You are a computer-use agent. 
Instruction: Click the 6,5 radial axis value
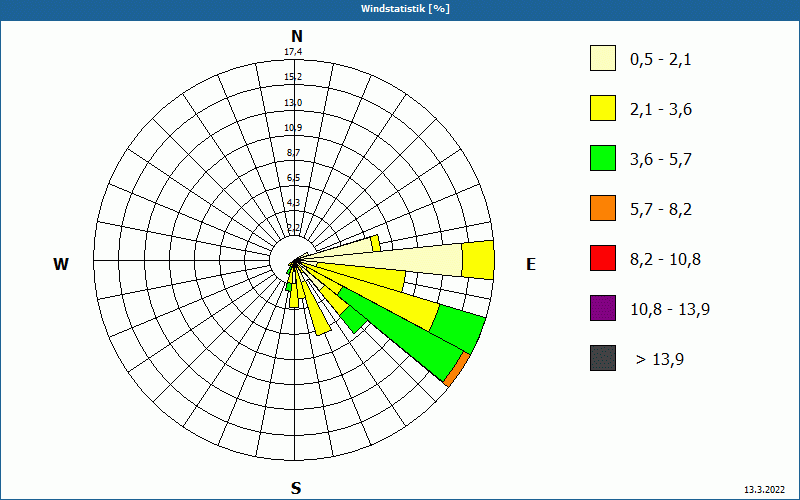pyautogui.click(x=293, y=178)
